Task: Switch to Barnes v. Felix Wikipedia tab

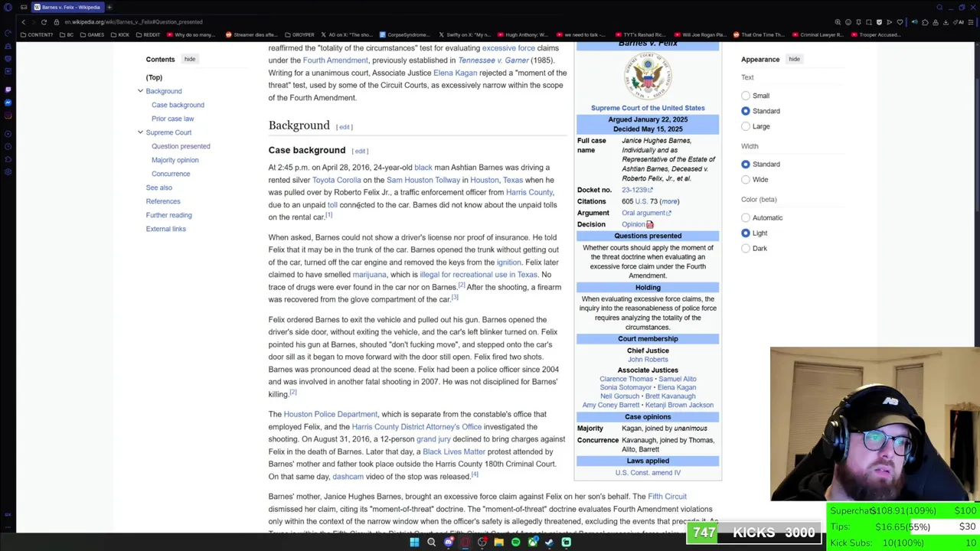Action: [69, 7]
